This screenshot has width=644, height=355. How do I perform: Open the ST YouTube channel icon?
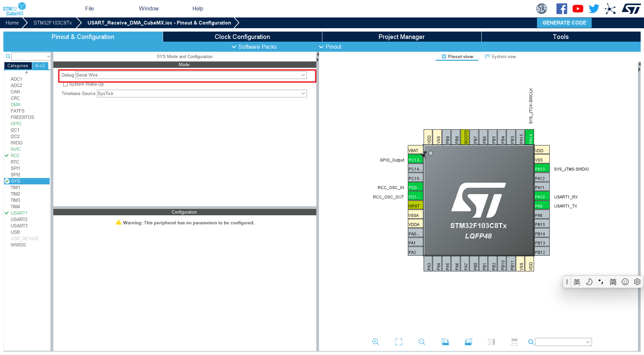(x=578, y=9)
